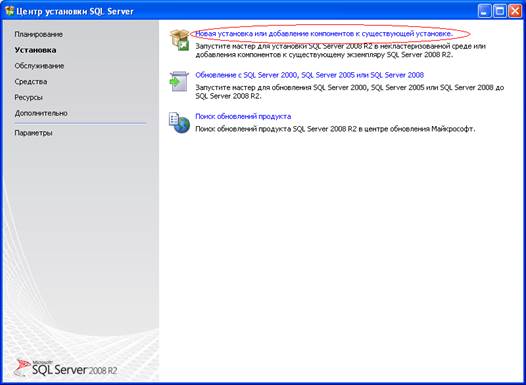Click the product updates globe icon
The image size is (526, 385).
coord(179,123)
